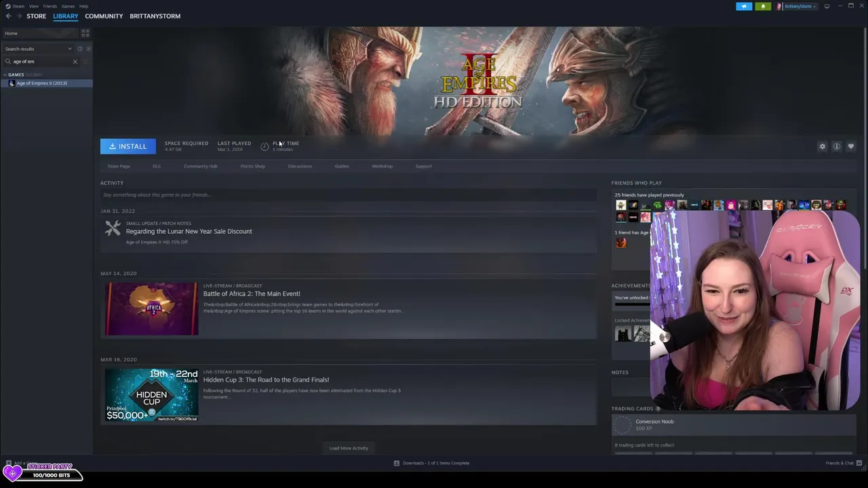This screenshot has height=488, width=868.
Task: Open the Support link
Action: click(423, 166)
